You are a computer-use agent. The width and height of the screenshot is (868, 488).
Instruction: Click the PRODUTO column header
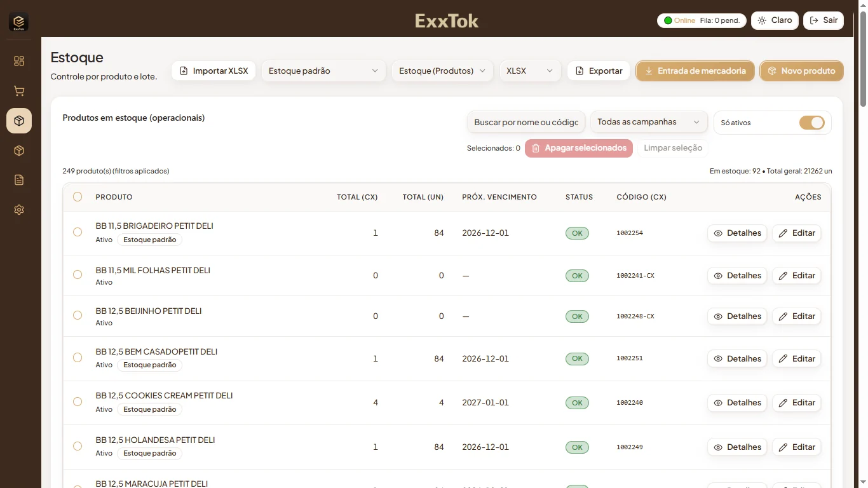click(114, 197)
